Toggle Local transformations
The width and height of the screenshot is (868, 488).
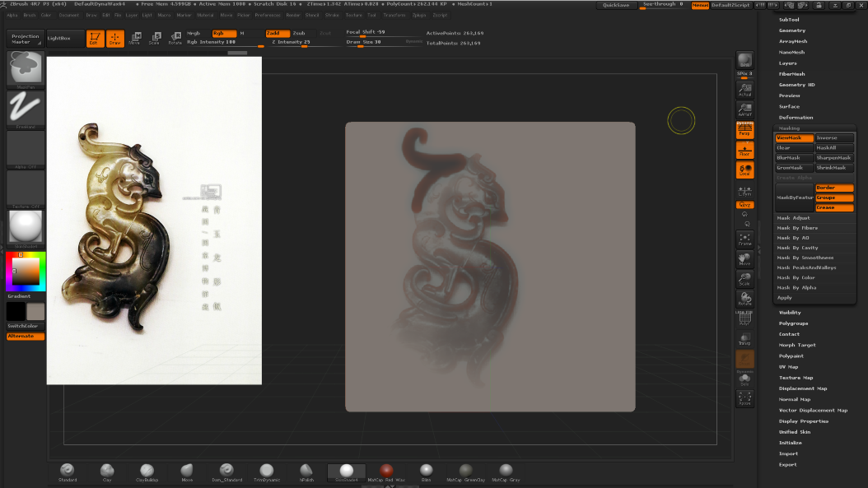744,170
